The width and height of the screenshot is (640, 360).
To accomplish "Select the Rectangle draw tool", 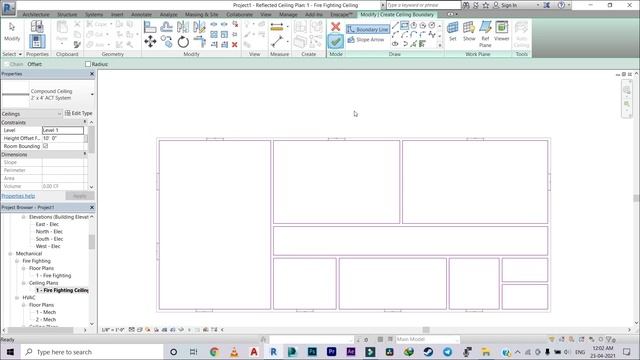I will click(x=404, y=26).
